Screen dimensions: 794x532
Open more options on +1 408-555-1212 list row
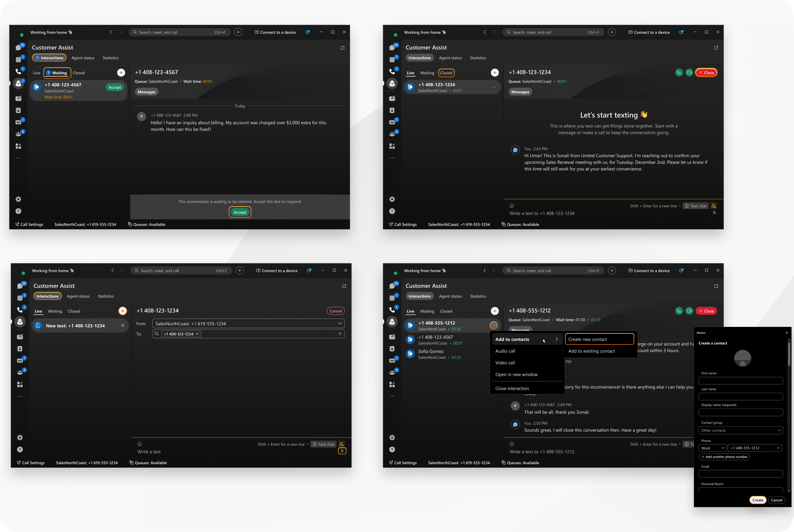[x=494, y=325]
